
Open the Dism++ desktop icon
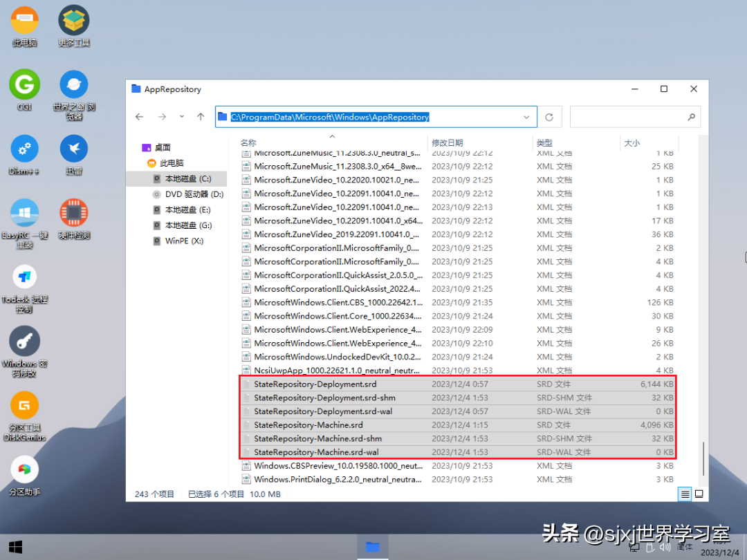[24, 155]
